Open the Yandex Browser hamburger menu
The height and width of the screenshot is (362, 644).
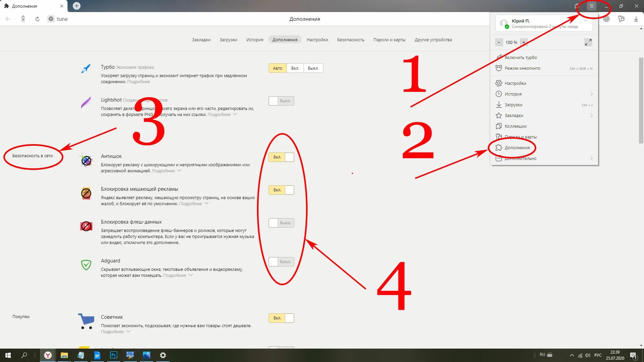592,6
